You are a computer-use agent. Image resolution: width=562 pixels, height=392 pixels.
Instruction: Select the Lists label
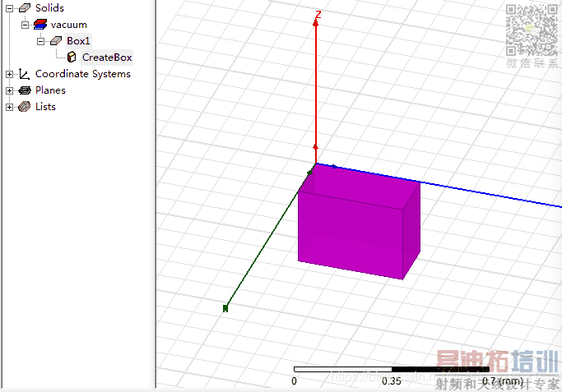(45, 107)
